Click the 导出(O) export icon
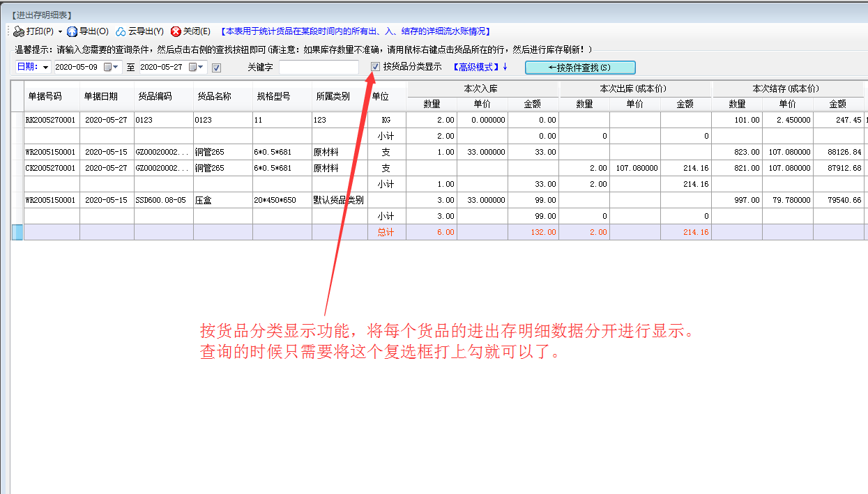 tap(73, 31)
